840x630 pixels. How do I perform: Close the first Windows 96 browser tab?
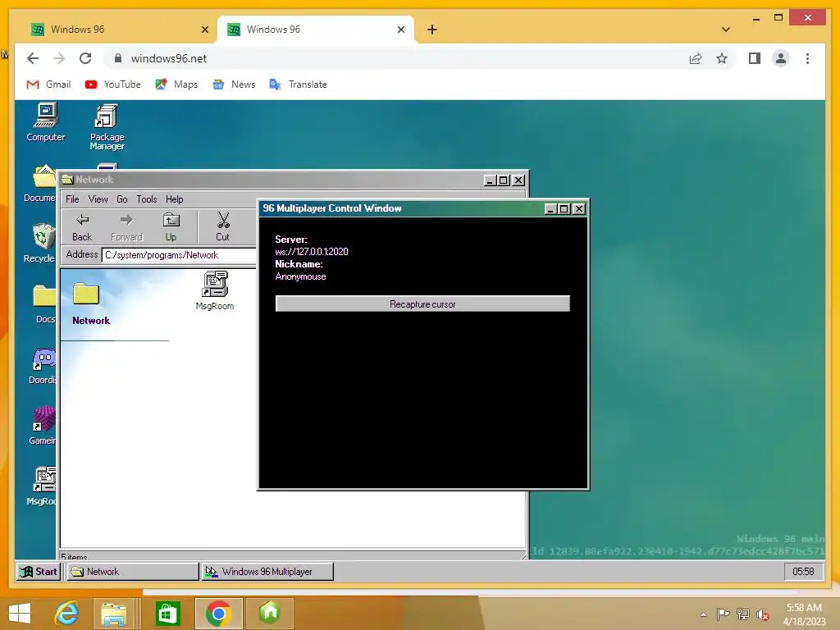coord(204,30)
